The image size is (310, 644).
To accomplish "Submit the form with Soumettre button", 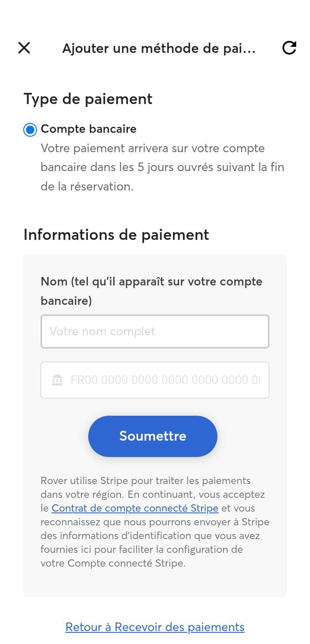I will [153, 436].
